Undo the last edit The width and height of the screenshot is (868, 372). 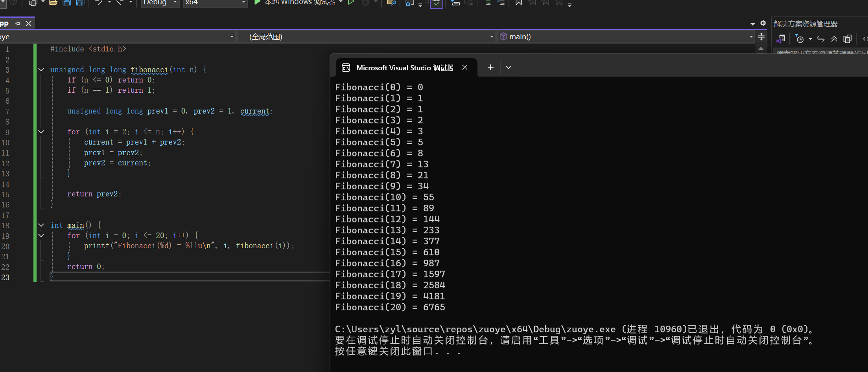coord(99,2)
